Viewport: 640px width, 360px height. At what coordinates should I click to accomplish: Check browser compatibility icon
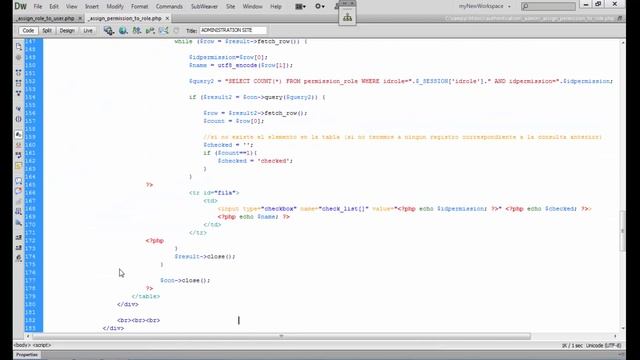(x=164, y=31)
